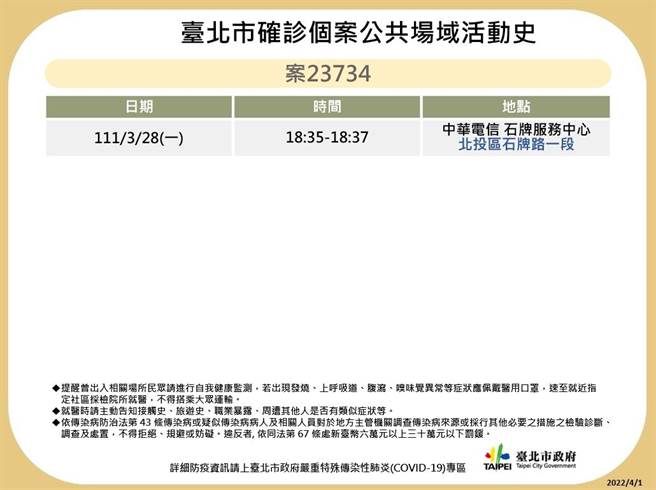Click the blue address 北投區石牌路一段

[x=516, y=144]
